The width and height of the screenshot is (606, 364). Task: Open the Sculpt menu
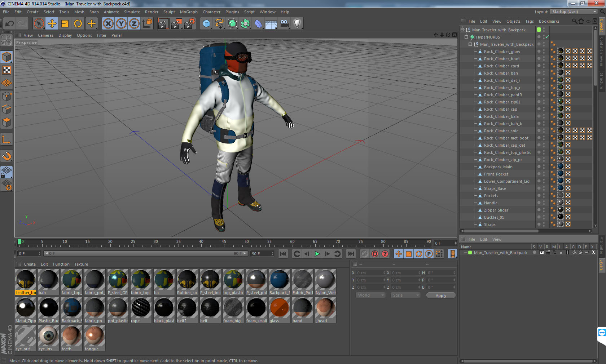pos(169,12)
